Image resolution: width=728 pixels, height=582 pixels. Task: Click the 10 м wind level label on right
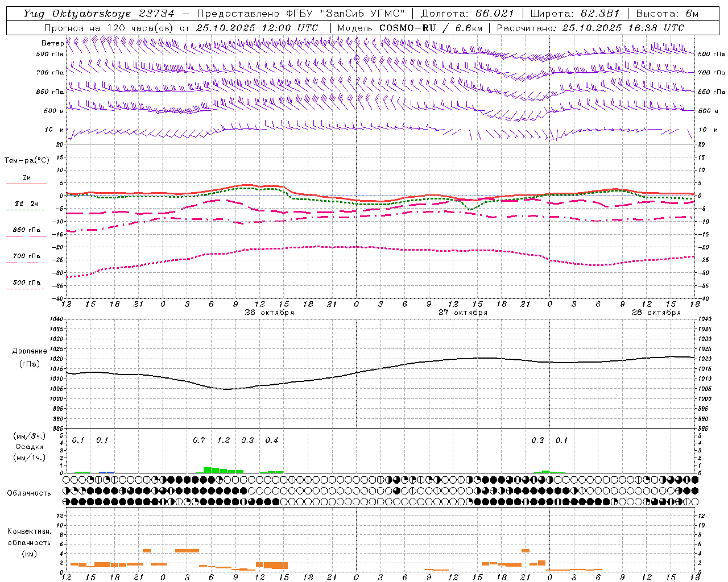709,130
